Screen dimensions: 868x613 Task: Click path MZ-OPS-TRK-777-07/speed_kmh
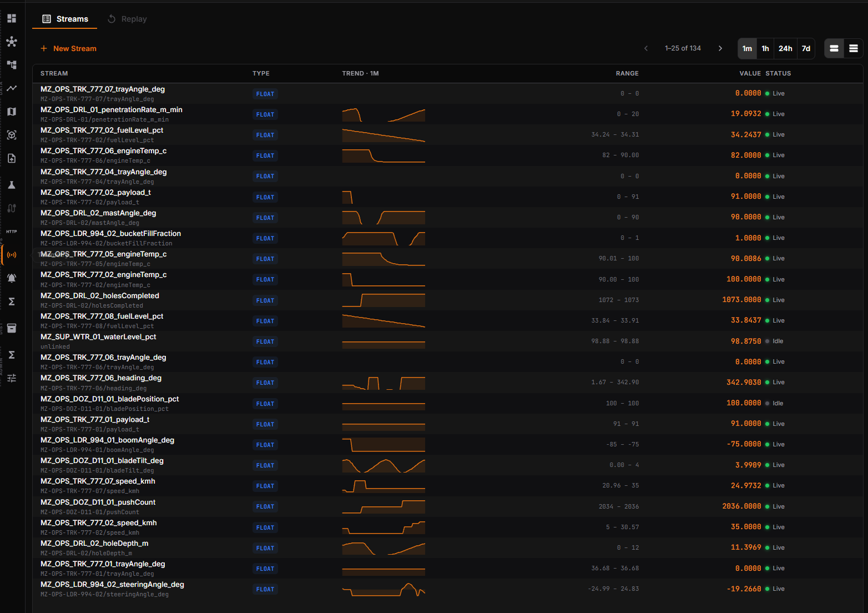click(90, 491)
